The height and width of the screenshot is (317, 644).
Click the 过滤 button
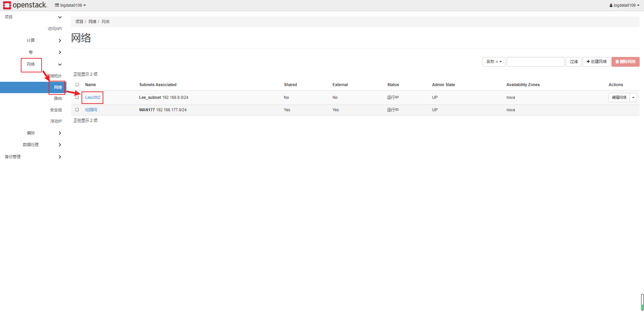(574, 62)
